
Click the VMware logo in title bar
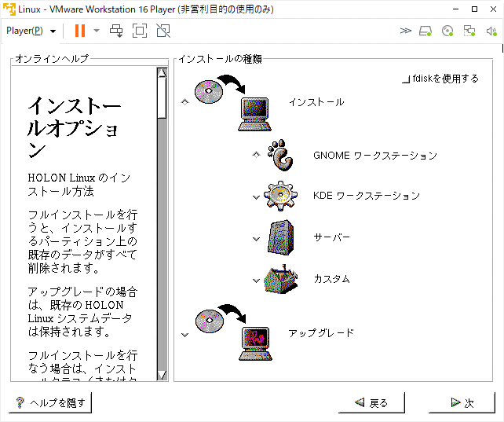[9, 9]
